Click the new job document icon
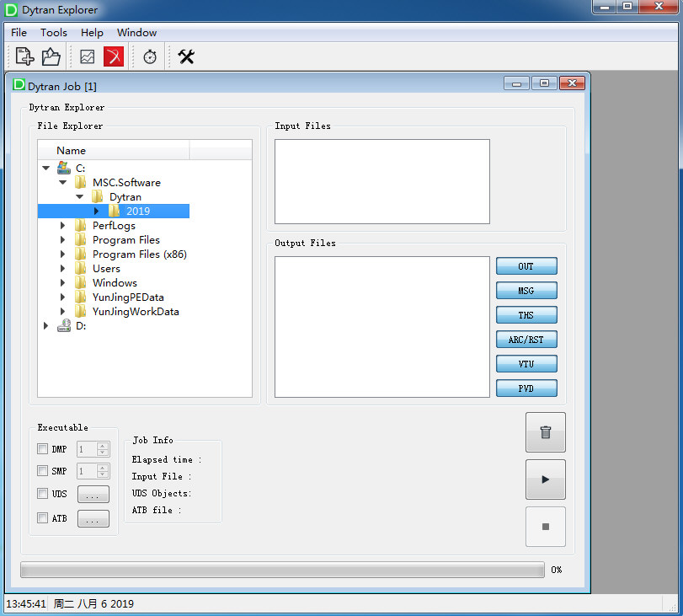683x616 pixels. [24, 56]
